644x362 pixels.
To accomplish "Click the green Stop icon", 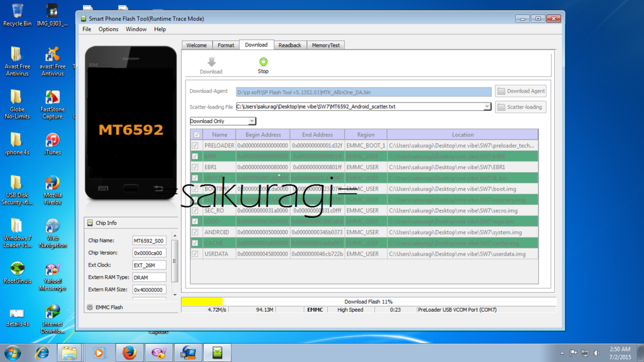I will (263, 62).
